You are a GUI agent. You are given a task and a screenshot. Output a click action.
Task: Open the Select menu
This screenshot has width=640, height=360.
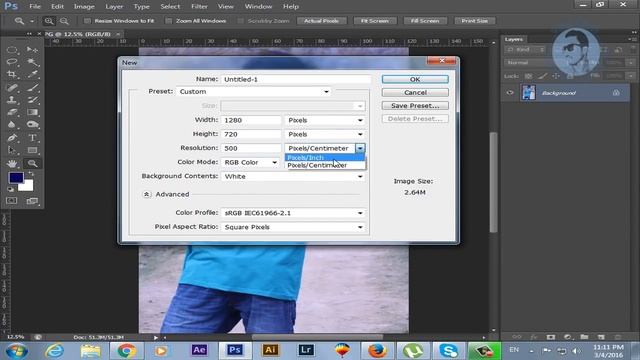pos(170,7)
